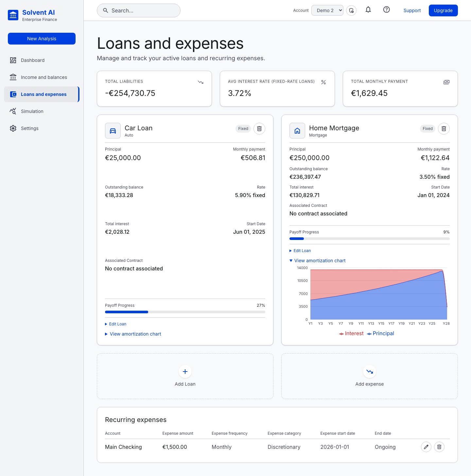Click the Fixed badge on Car Loan

click(243, 129)
